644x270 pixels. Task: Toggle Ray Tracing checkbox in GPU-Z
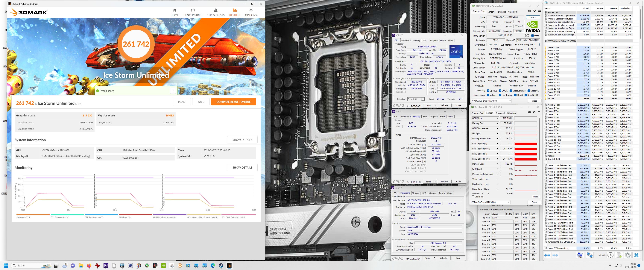[x=500, y=95]
